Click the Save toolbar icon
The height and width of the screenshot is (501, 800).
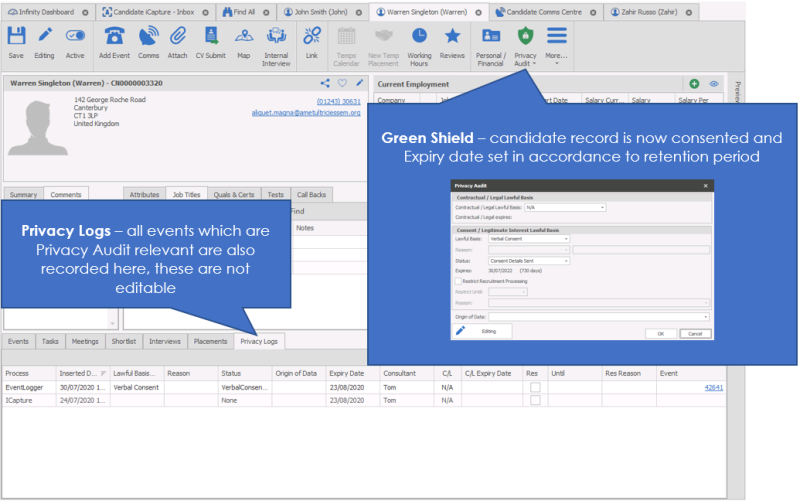pos(16,37)
